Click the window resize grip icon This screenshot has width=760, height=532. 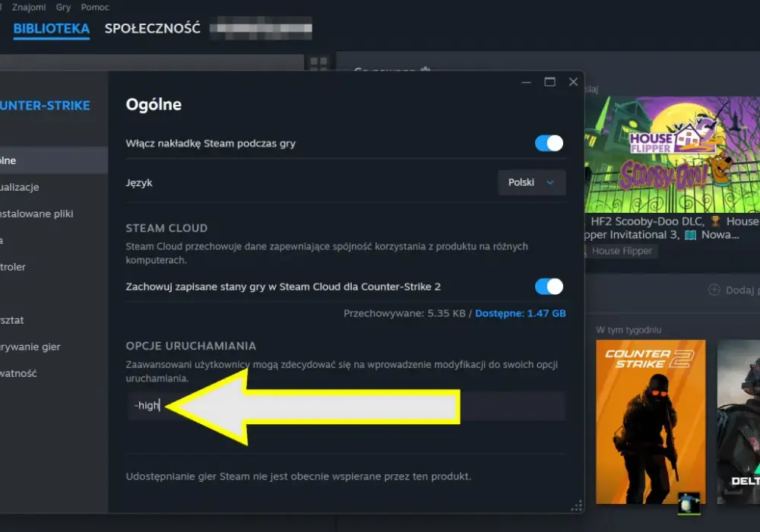(577, 506)
